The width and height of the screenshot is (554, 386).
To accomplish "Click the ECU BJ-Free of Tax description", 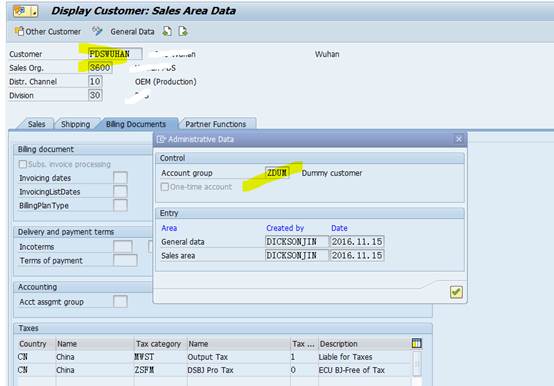I will (365, 370).
